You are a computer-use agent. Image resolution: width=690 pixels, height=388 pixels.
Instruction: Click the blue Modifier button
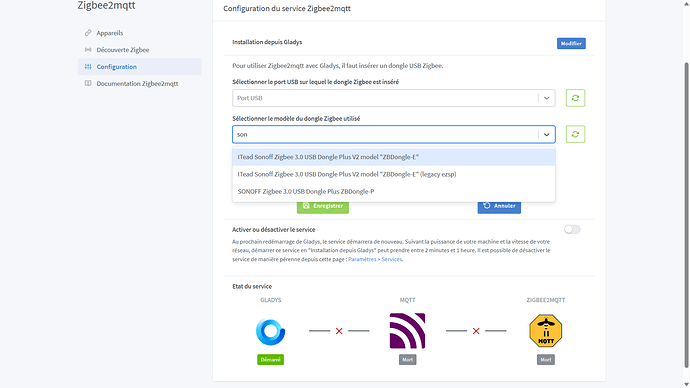tap(571, 44)
